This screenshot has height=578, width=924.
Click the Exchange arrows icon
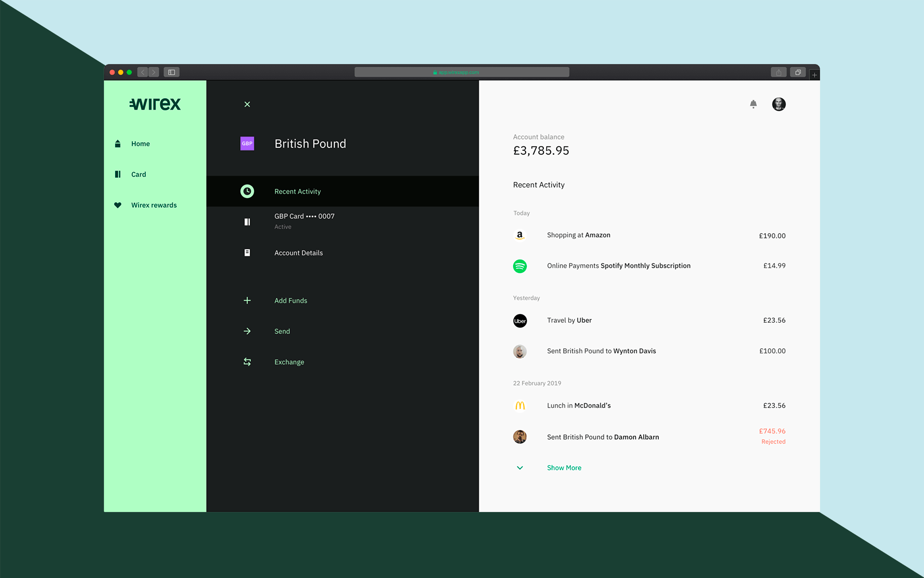tap(247, 362)
